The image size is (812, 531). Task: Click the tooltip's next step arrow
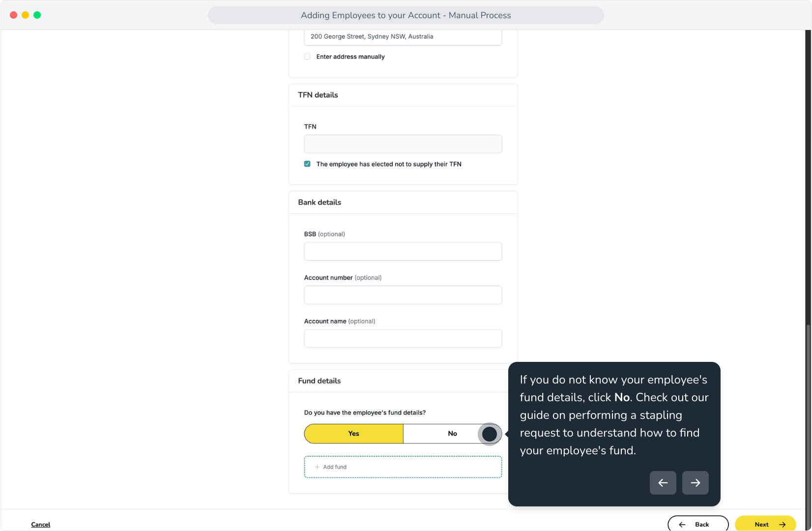coord(695,483)
